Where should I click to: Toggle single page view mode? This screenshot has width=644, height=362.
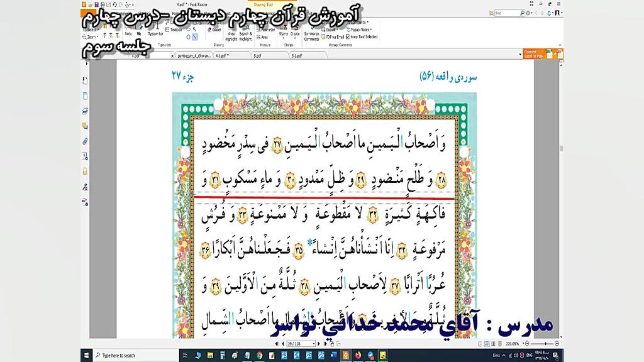(479, 343)
